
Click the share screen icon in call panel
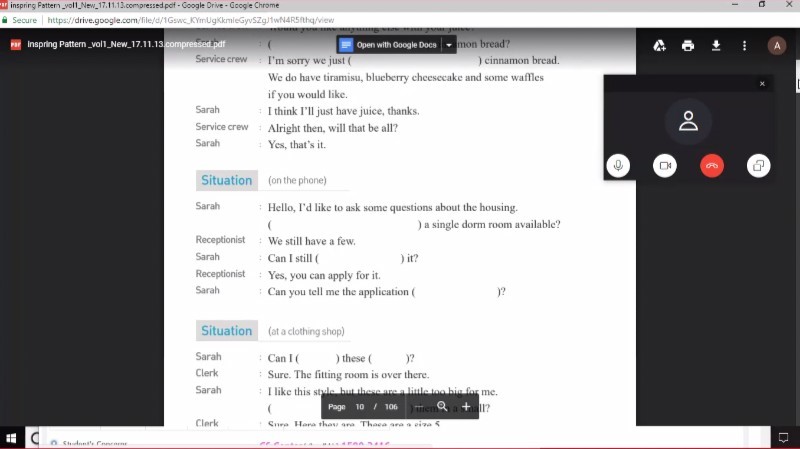coord(758,165)
